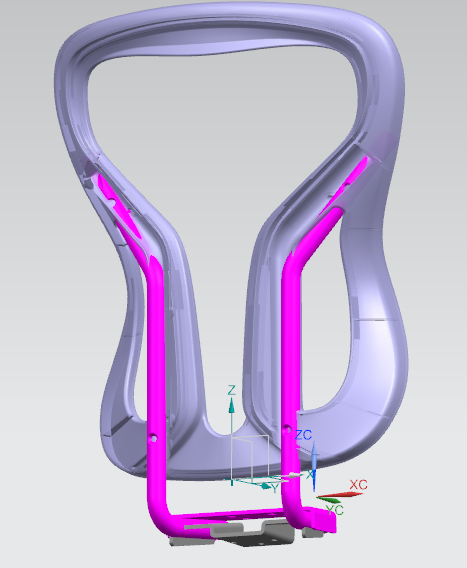Pick the hole in the right magenta tube
Screen dimensions: 467x568
(287, 430)
